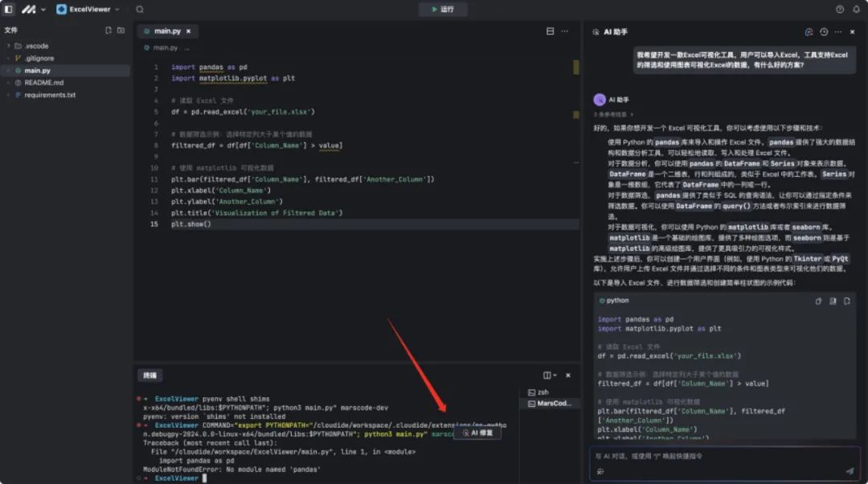Viewport: 868px width, 484px height.
Task: Start a new AI chat session icon
Action: pos(809,32)
